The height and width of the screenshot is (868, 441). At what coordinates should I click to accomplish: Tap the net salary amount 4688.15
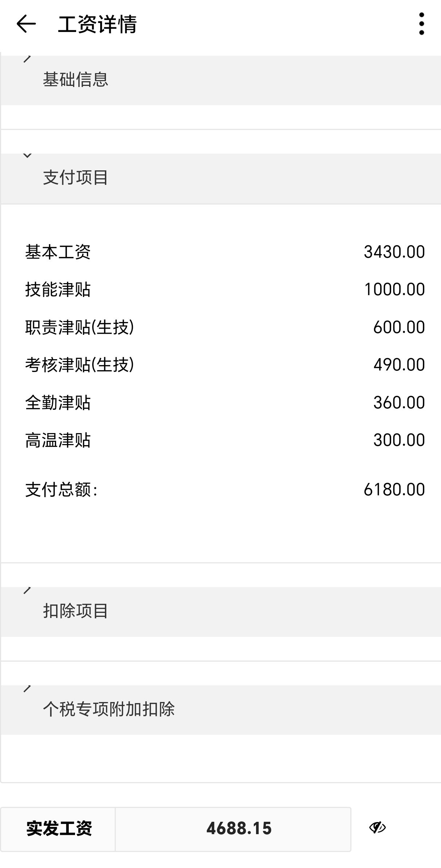pyautogui.click(x=239, y=829)
